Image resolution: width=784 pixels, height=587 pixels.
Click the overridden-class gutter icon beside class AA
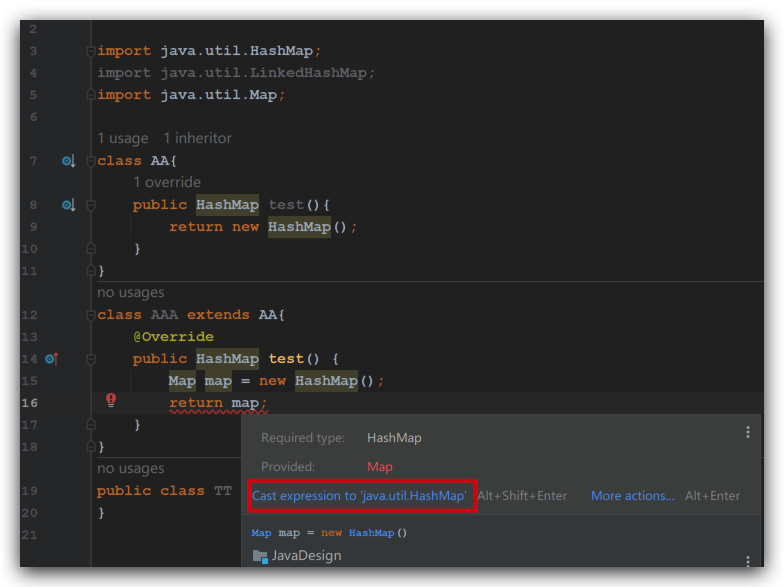point(68,161)
